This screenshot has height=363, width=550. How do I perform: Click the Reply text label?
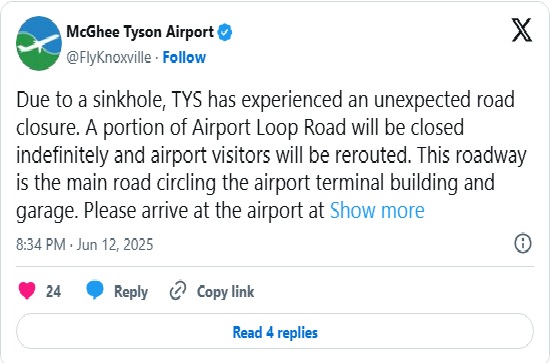coord(131,292)
